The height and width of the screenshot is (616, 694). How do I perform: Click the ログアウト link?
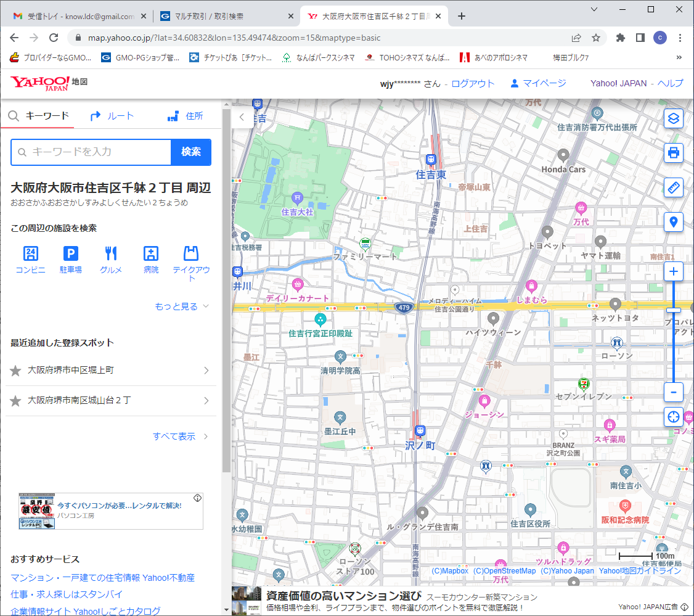tap(473, 84)
